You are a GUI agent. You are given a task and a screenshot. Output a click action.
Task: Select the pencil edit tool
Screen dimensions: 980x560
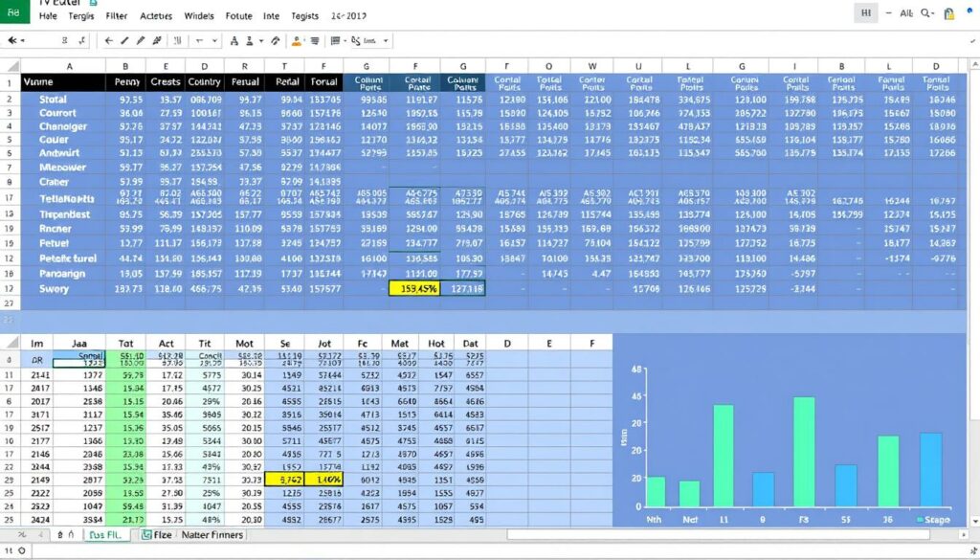[x=141, y=40]
